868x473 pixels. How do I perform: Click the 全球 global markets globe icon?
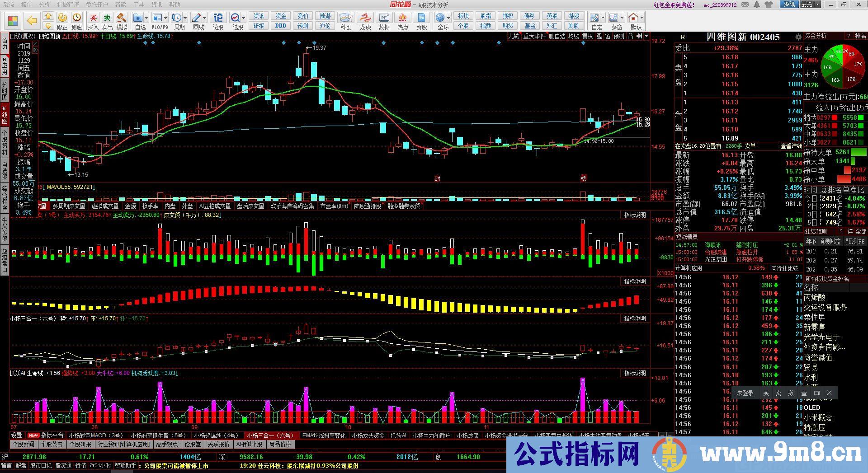coord(440,18)
